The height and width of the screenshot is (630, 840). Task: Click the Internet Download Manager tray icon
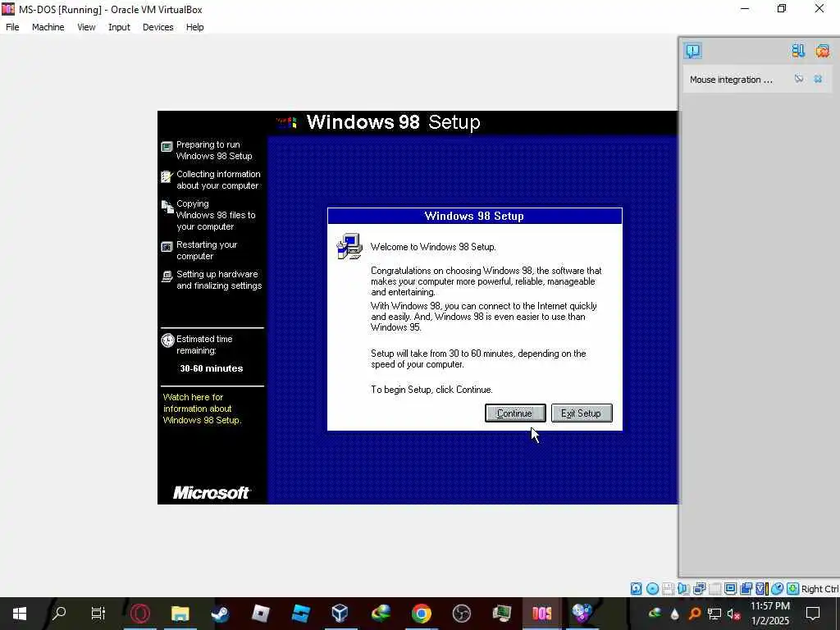655,614
